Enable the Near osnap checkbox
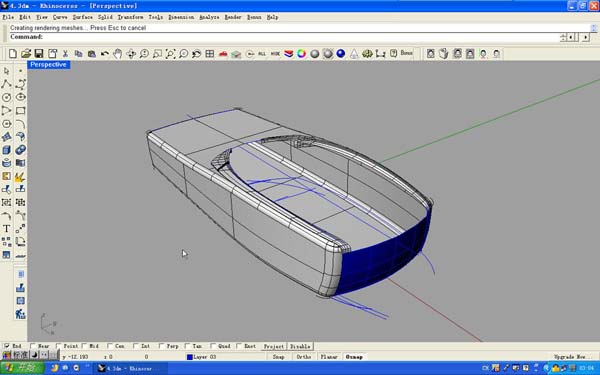600x375 pixels. tap(33, 346)
